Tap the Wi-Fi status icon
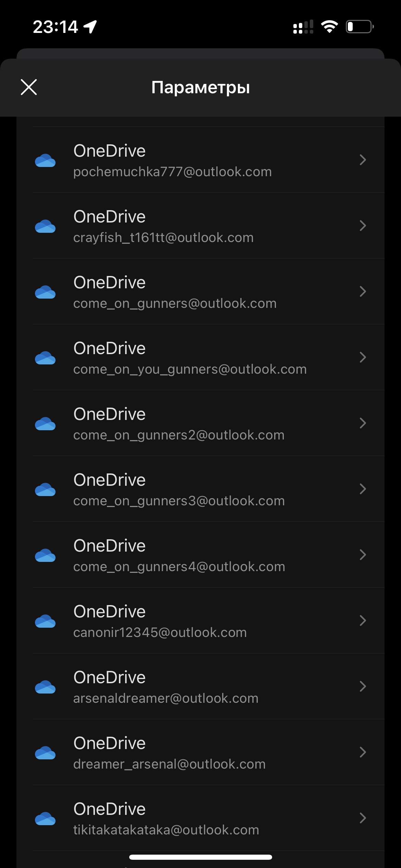The width and height of the screenshot is (401, 868). [329, 27]
